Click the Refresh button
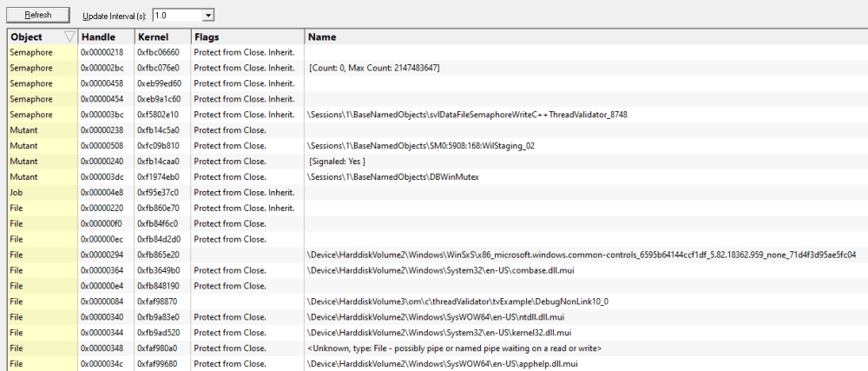Screen dimensions: 868x371 (37, 15)
